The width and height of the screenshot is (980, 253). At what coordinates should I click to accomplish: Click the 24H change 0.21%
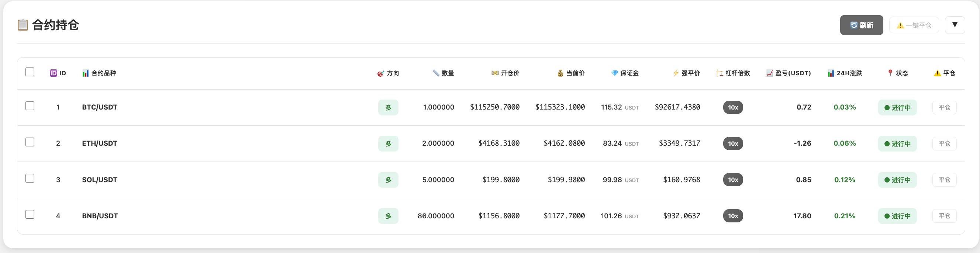pyautogui.click(x=845, y=216)
